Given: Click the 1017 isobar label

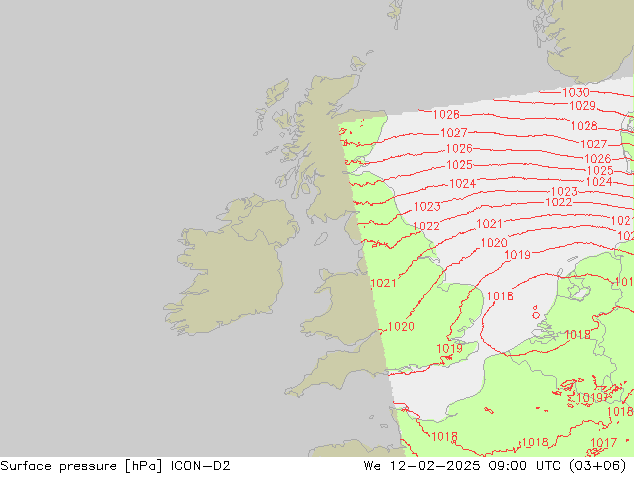Looking at the screenshot, I should pos(603,443).
